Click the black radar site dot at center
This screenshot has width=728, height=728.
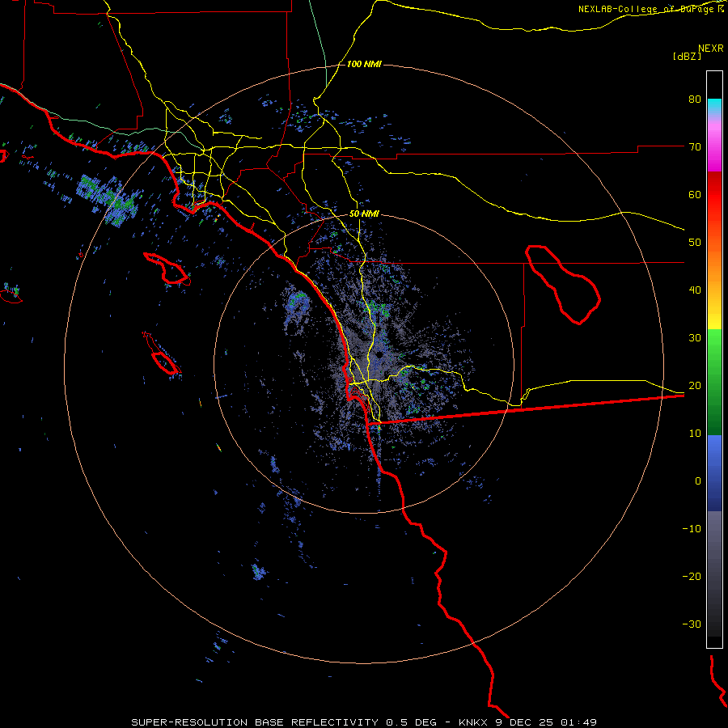(x=379, y=355)
